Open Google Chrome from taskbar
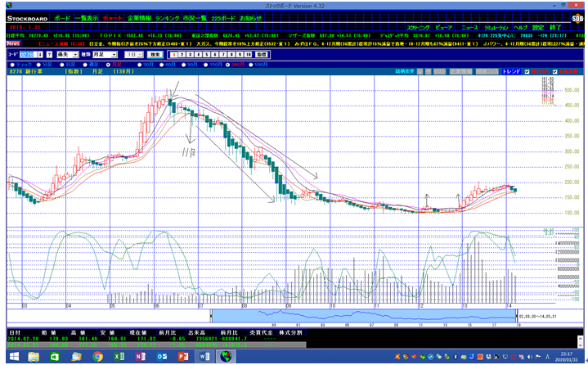Viewport: 588px width, 365px height. 98,356
